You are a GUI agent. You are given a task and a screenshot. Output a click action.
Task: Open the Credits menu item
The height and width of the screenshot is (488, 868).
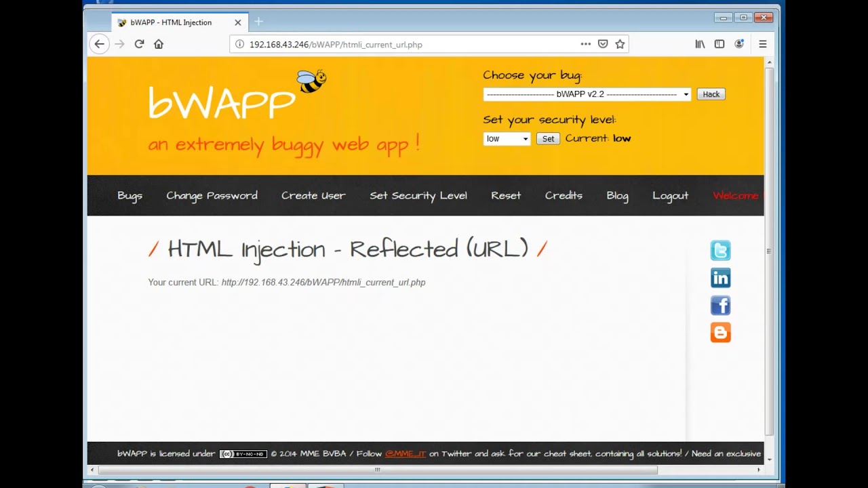click(x=564, y=195)
